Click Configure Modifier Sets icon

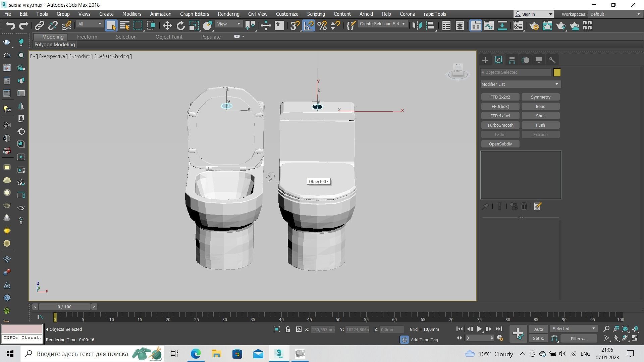tap(537, 206)
